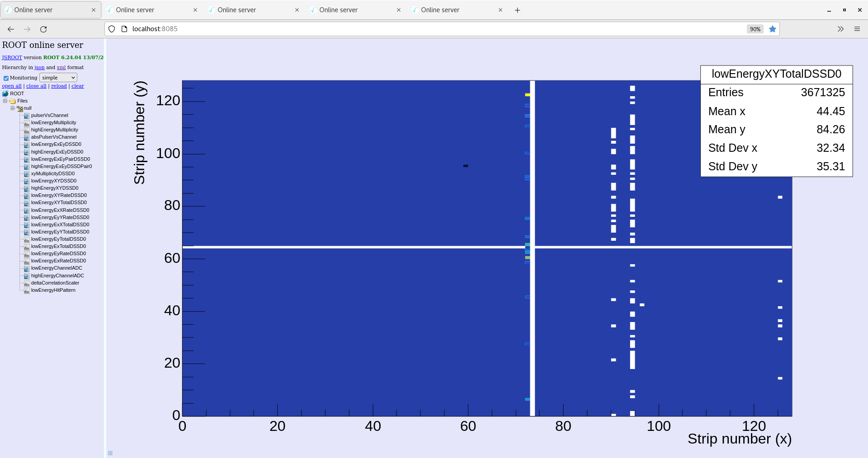Click the icon beside highEnergyExEyDSSD0
868x458 pixels.
coord(27,152)
